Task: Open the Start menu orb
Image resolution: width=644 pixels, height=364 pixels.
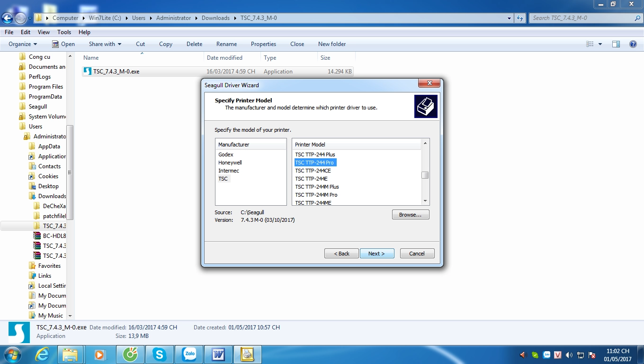Action: pos(12,355)
